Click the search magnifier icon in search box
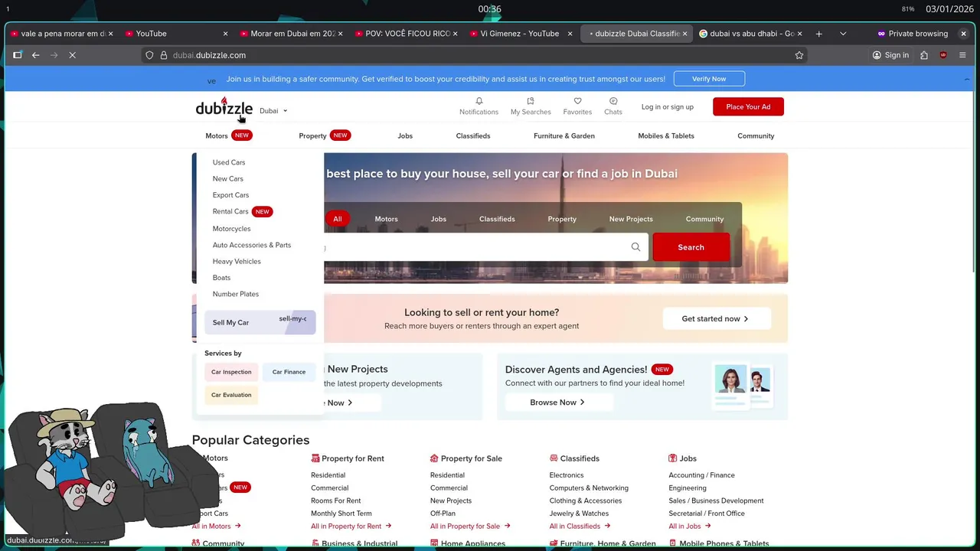The image size is (980, 551). (635, 247)
